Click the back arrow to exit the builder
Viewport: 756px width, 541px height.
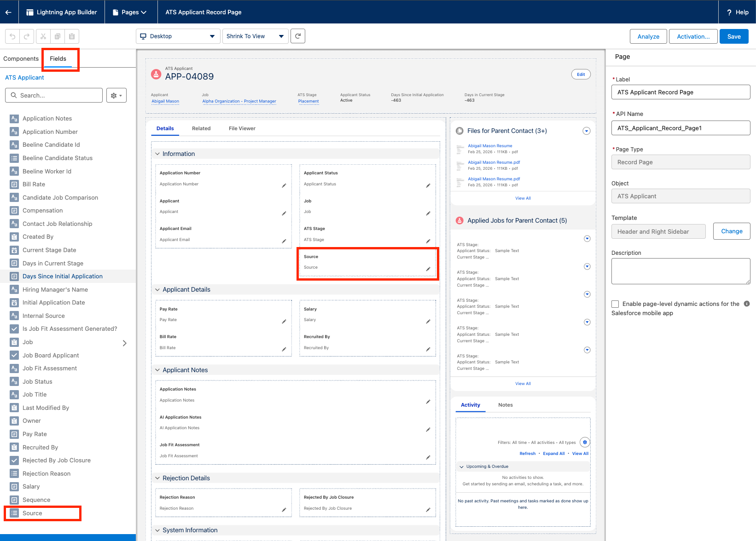(8, 12)
